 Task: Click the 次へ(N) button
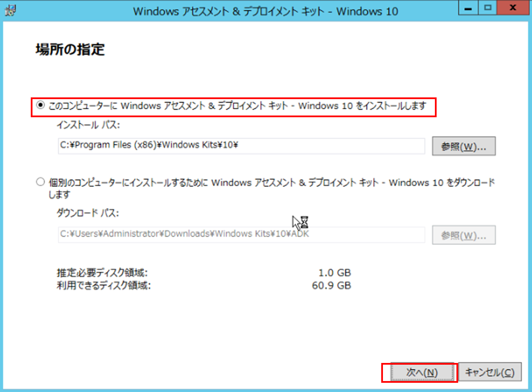tap(422, 372)
